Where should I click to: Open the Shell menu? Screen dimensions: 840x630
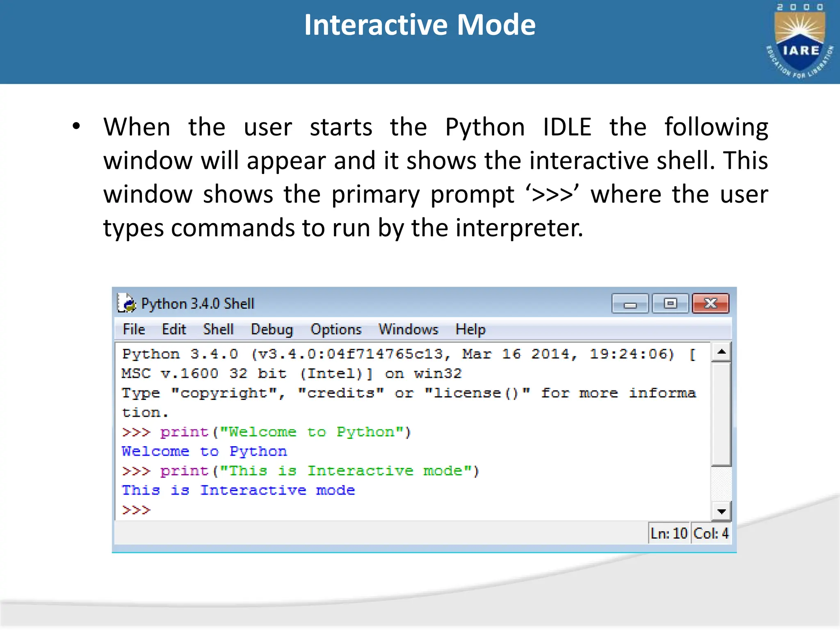tap(218, 329)
